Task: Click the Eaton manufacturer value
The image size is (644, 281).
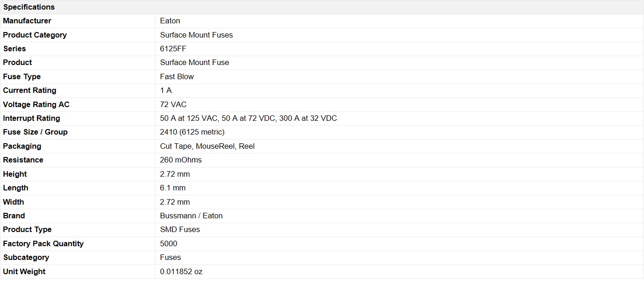Action: (x=170, y=21)
